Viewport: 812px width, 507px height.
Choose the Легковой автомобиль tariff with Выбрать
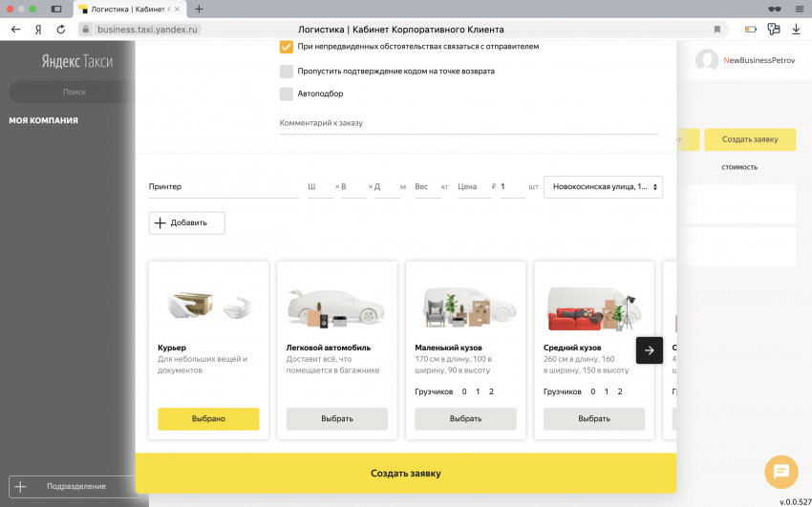point(337,418)
